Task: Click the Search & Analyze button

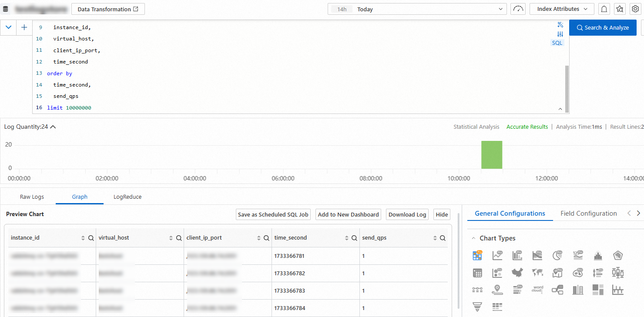Action: point(603,27)
